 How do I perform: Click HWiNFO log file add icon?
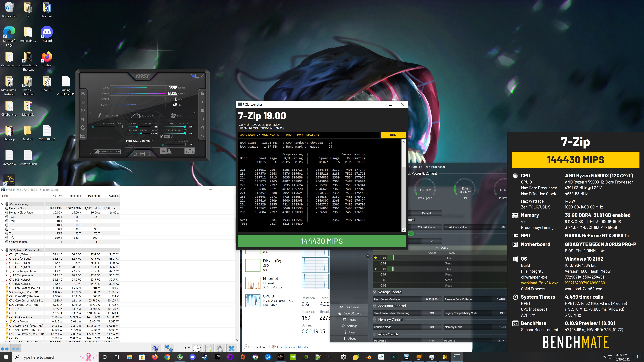pyautogui.click(x=208, y=348)
